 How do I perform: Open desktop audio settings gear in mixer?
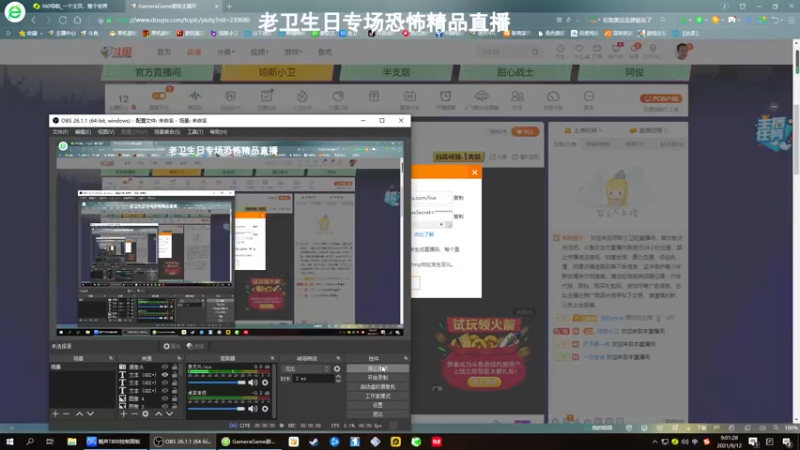point(265,408)
